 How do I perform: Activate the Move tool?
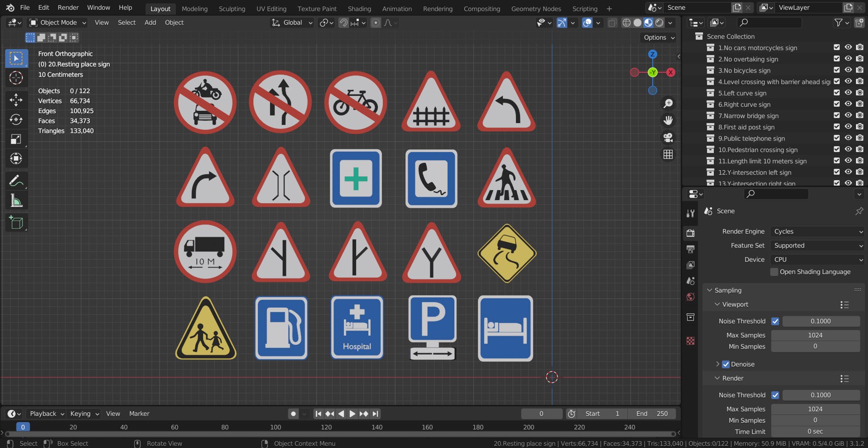pos(16,100)
